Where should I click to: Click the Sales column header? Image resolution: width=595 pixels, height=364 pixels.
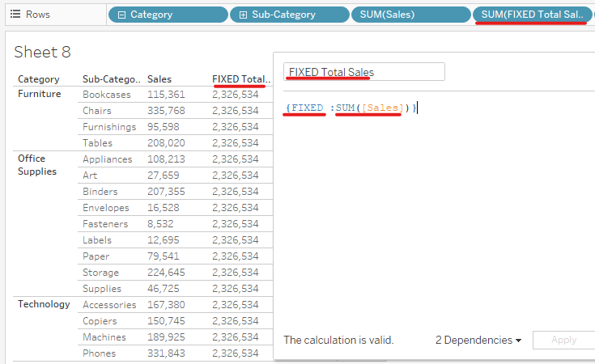tap(159, 79)
